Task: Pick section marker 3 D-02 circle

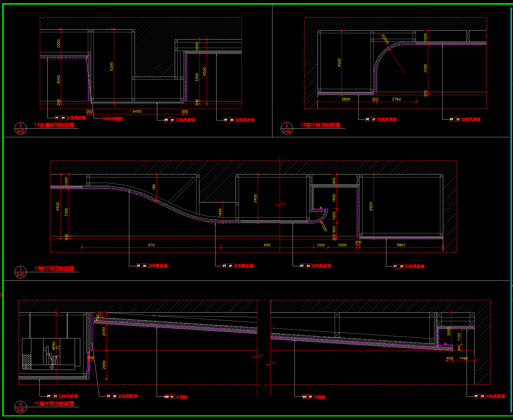Action: click(x=20, y=272)
